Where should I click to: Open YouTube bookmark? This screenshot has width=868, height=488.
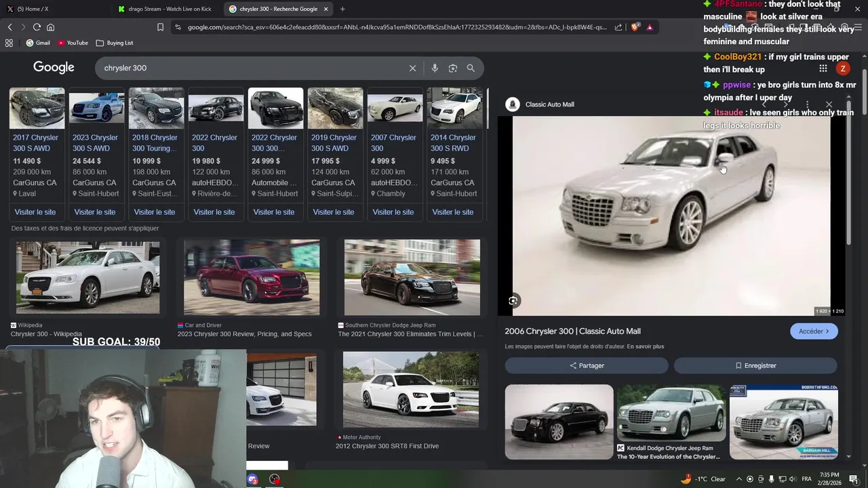pyautogui.click(x=73, y=43)
